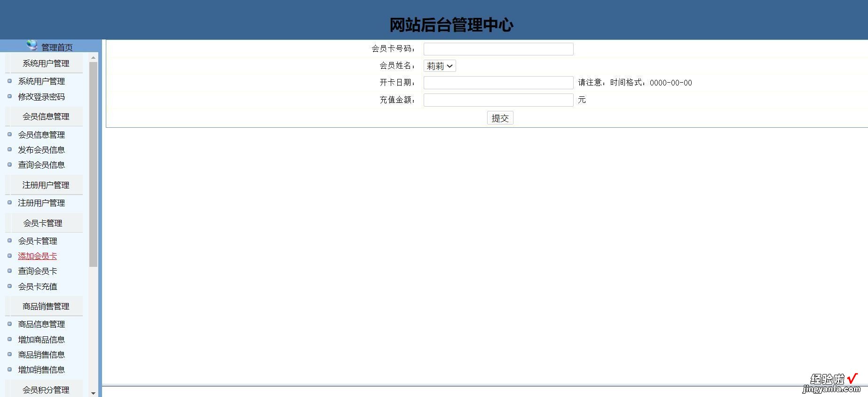
Task: Click bullet icon beside 添加会员卡
Action: [x=9, y=256]
